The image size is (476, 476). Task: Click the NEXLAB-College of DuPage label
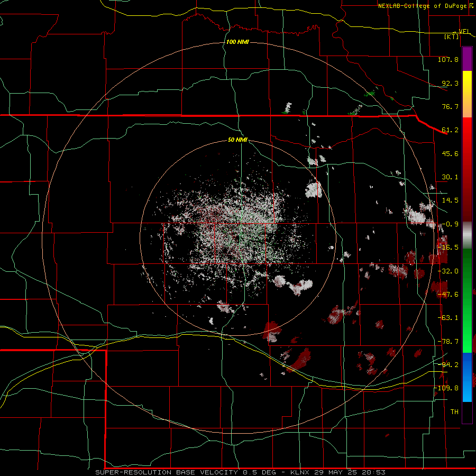[x=422, y=6]
